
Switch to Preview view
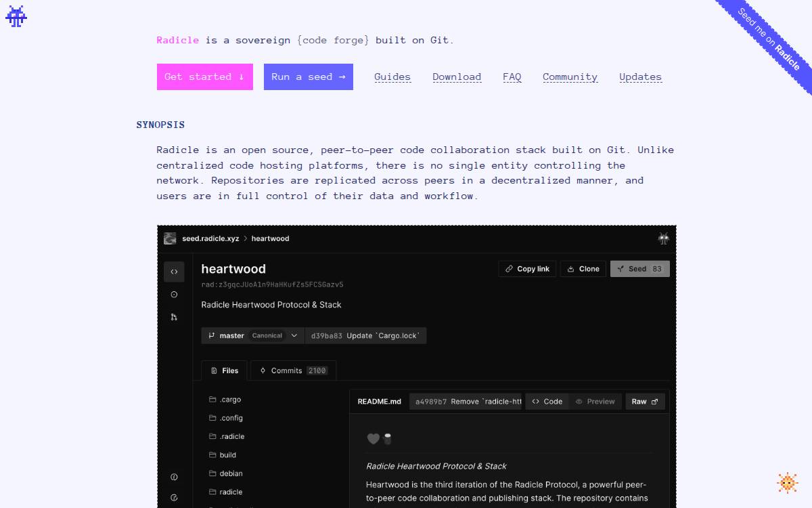595,402
